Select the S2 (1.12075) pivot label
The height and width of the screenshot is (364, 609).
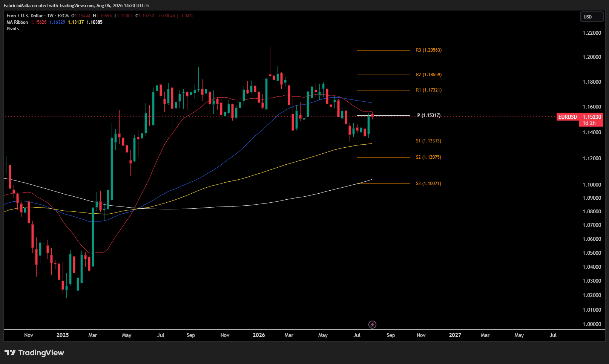coord(428,157)
